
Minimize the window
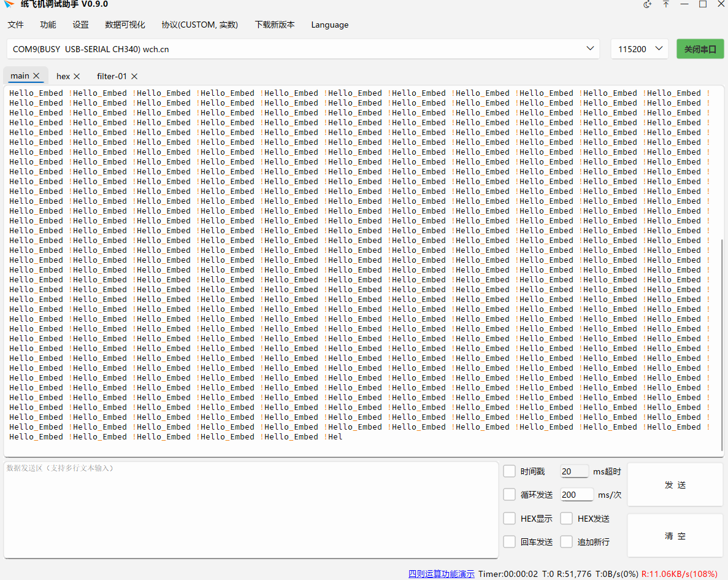[684, 4]
